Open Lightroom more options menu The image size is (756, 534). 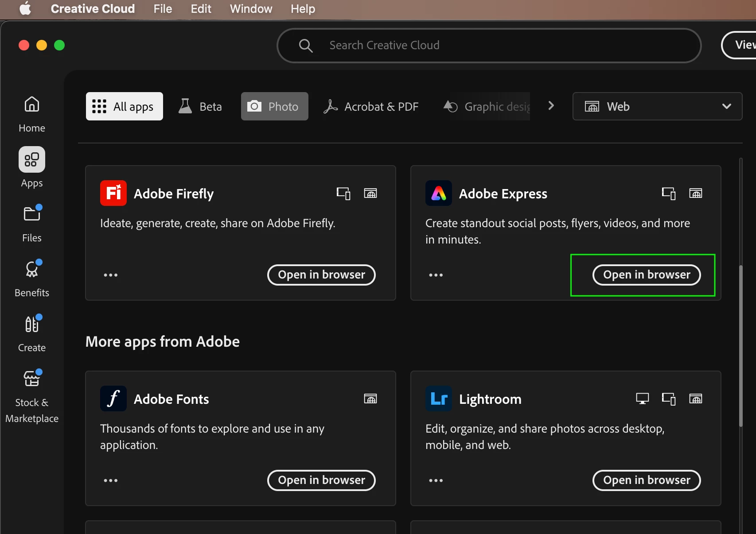tap(436, 480)
